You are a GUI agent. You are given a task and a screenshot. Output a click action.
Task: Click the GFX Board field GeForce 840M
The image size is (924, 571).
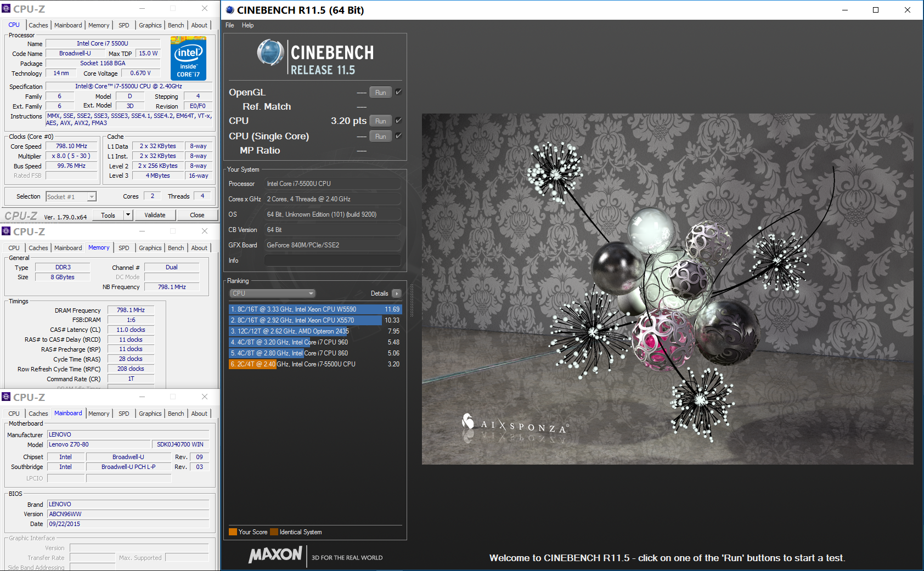[333, 245]
